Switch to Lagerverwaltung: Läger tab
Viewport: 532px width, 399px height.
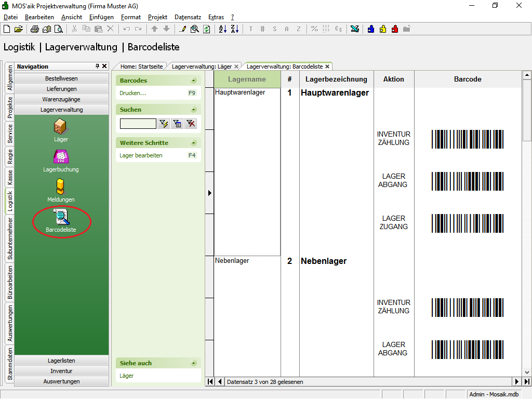[x=202, y=66]
